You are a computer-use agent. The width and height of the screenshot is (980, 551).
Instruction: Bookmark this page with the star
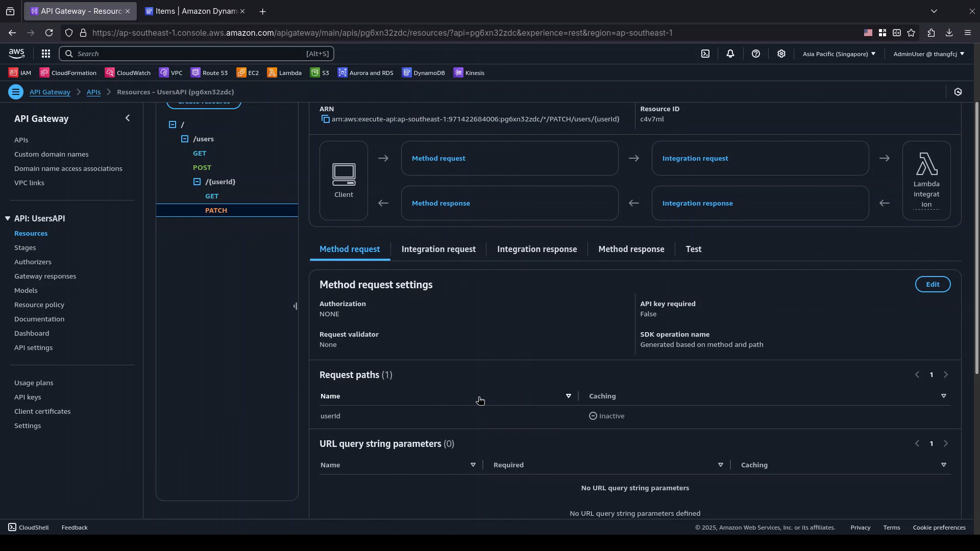click(x=912, y=33)
